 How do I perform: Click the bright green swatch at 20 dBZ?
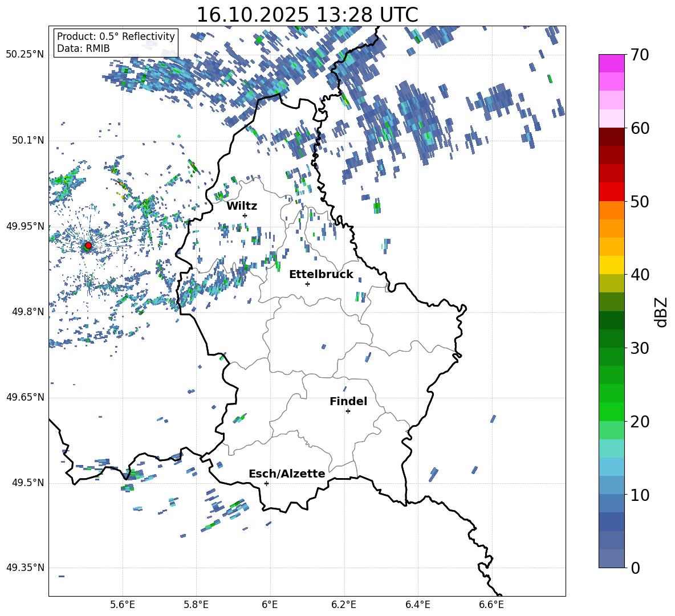pyautogui.click(x=611, y=411)
